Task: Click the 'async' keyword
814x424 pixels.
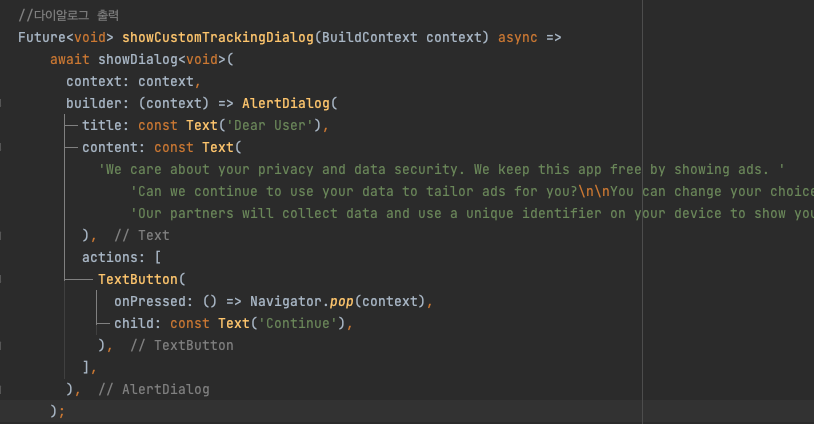Action: [x=518, y=37]
